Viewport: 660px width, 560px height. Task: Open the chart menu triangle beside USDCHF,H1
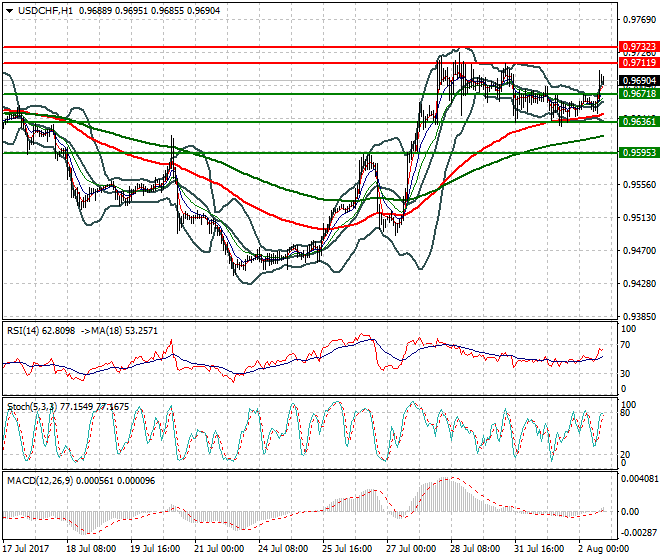pos(9,11)
